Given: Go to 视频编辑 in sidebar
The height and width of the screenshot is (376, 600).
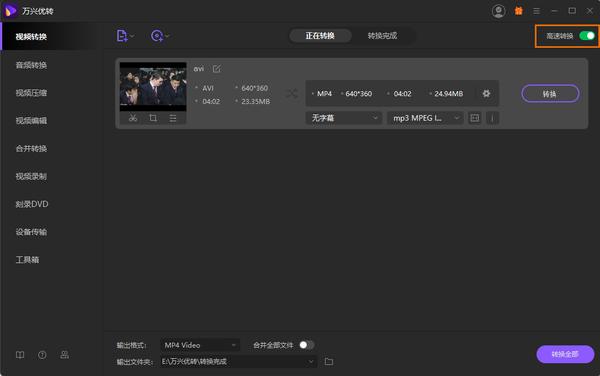Looking at the screenshot, I should pyautogui.click(x=31, y=121).
